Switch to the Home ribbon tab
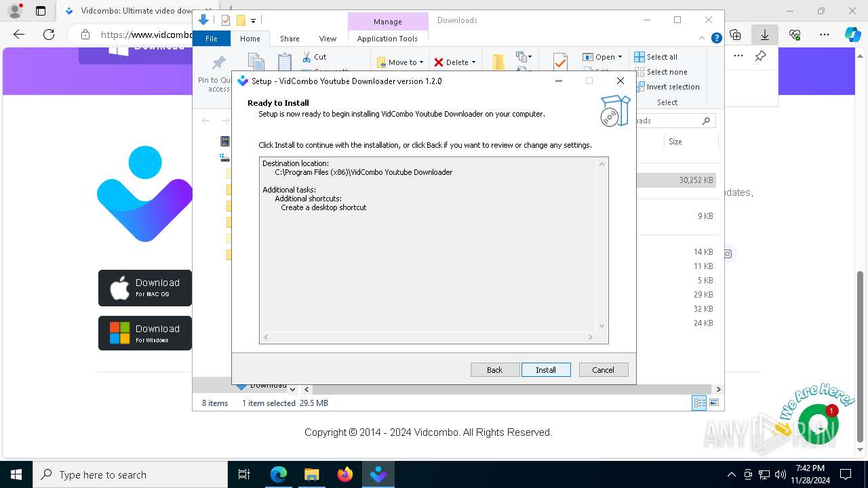This screenshot has width=868, height=488. [250, 39]
